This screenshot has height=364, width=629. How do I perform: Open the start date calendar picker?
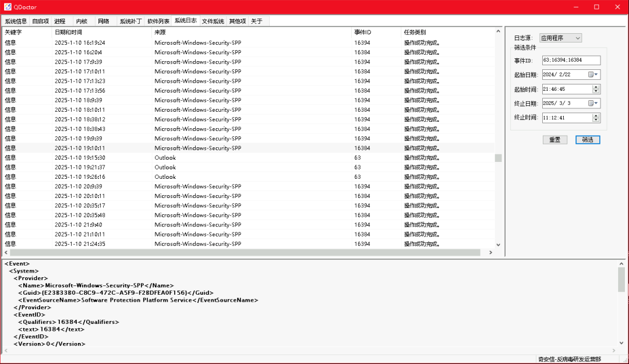coord(593,75)
